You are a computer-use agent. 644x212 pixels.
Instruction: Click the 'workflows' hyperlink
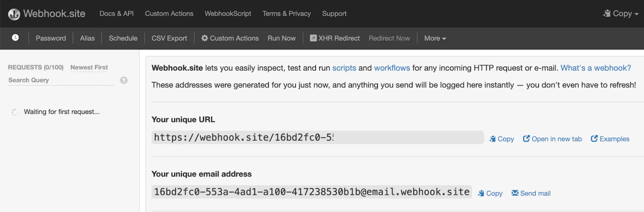(392, 68)
